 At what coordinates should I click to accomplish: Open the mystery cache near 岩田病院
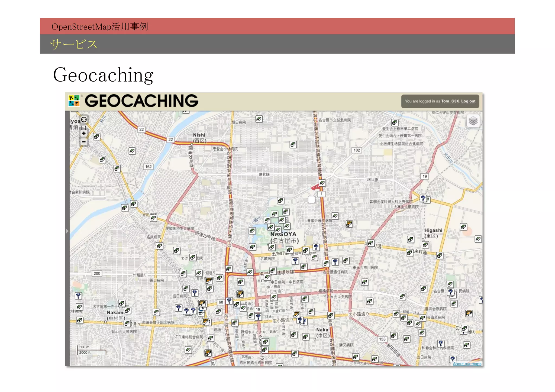(195, 293)
